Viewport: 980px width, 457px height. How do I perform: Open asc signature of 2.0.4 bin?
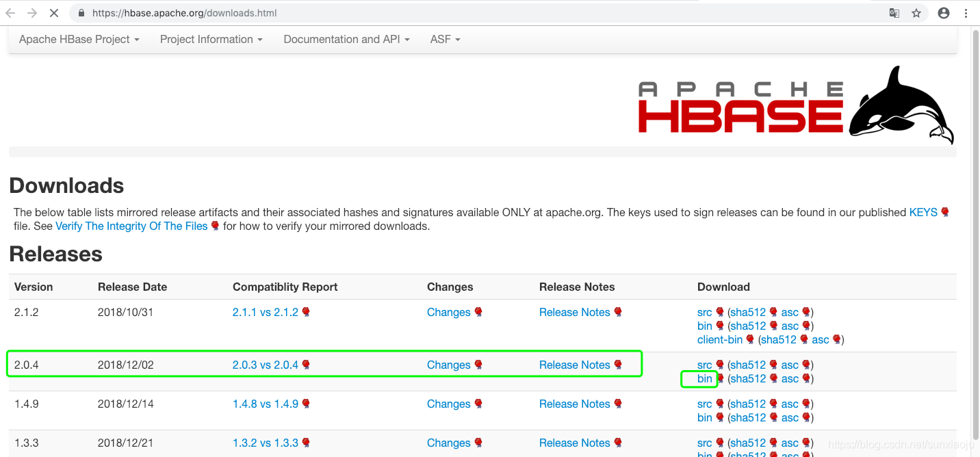click(790, 378)
